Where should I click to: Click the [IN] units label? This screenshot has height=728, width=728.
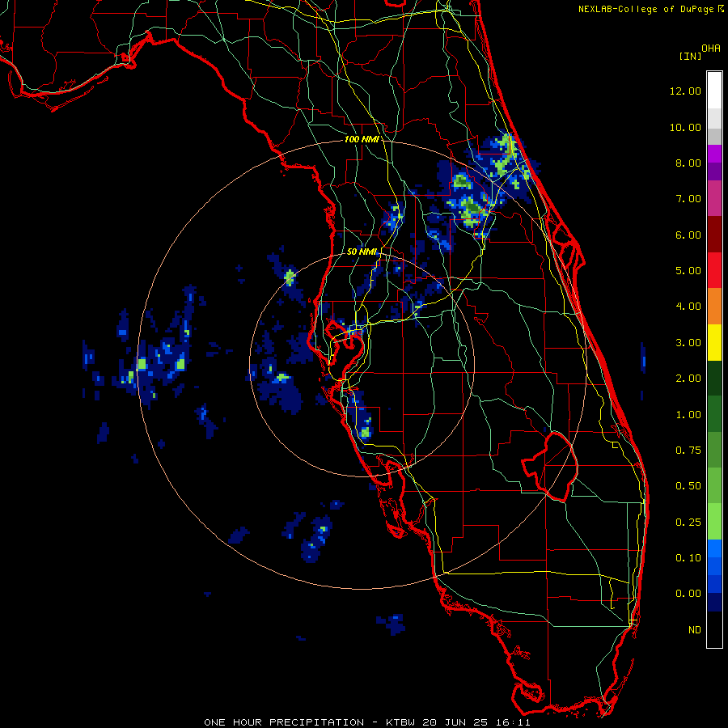pyautogui.click(x=690, y=56)
